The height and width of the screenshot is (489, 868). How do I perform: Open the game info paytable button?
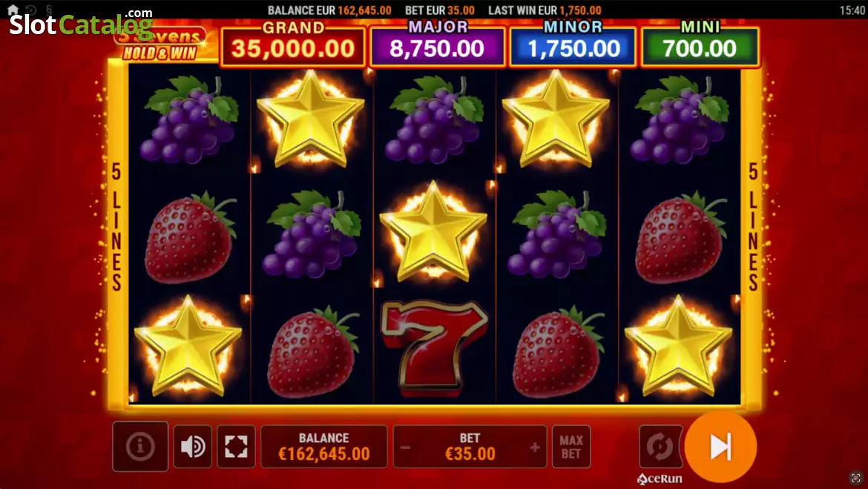tap(140, 447)
